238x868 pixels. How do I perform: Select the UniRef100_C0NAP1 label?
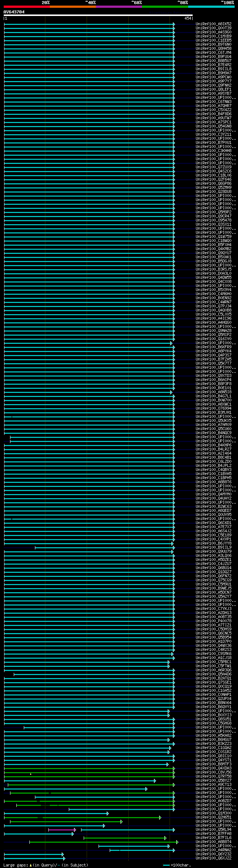213,695
